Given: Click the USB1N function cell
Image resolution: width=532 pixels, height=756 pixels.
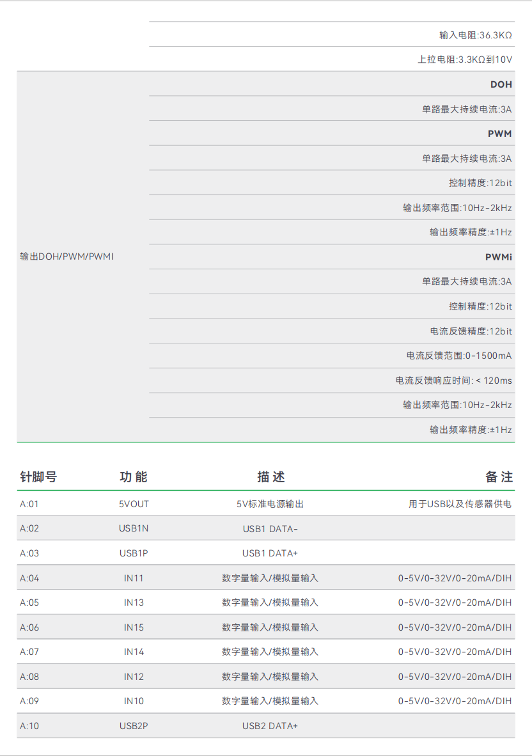Looking at the screenshot, I should [134, 529].
